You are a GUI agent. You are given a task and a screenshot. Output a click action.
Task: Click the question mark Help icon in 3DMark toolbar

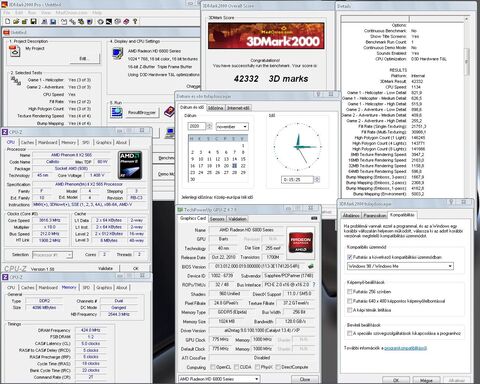135,21
